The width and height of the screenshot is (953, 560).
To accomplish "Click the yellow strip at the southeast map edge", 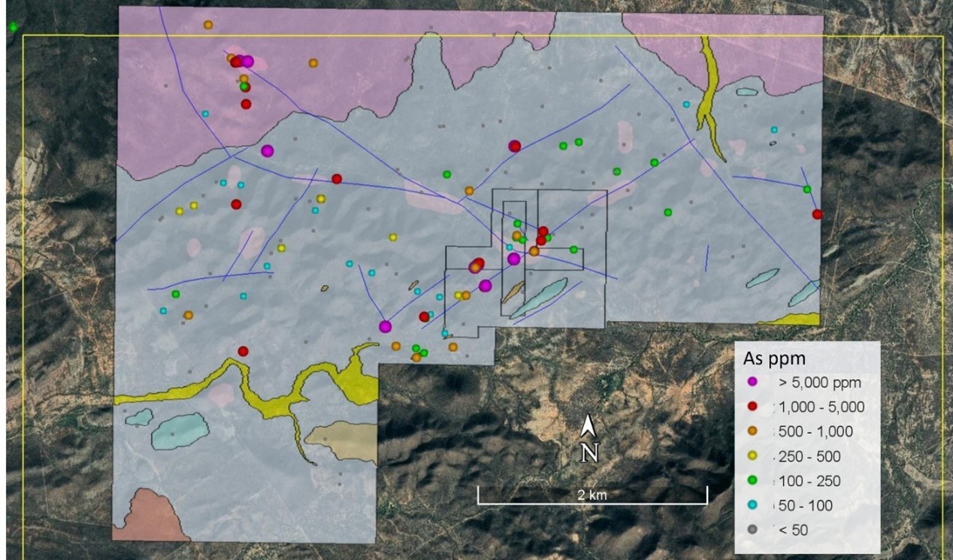I will click(x=793, y=320).
